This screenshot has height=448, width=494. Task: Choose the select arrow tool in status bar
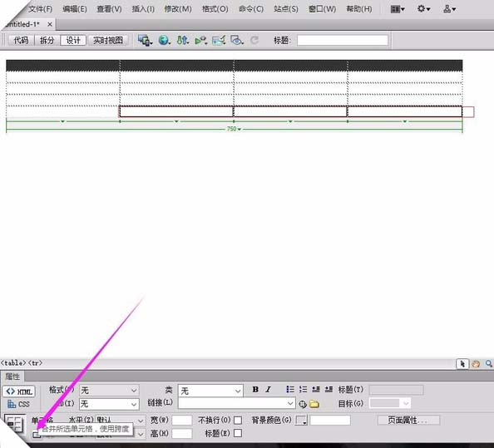point(462,364)
